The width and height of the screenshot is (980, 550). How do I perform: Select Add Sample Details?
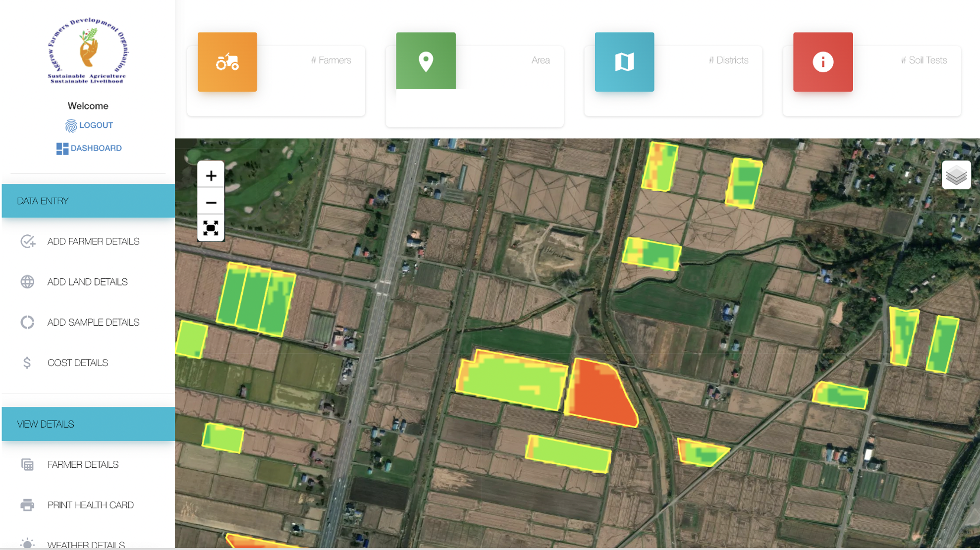[x=93, y=323]
